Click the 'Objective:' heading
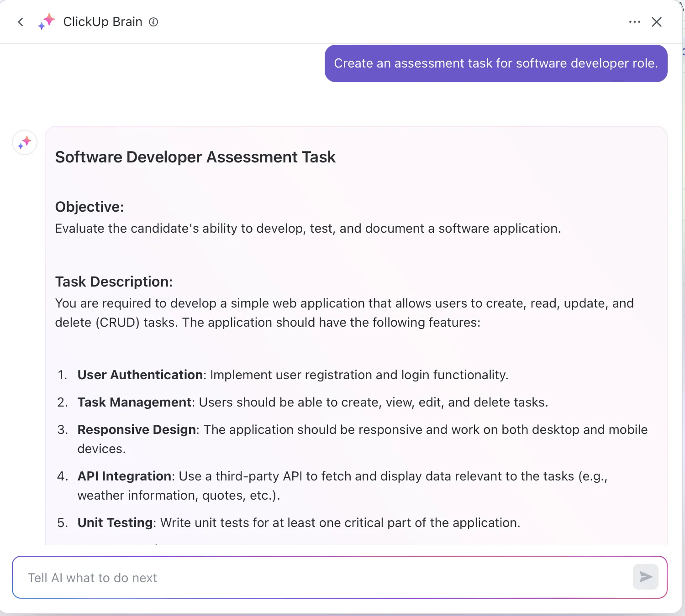685x616 pixels. pyautogui.click(x=90, y=207)
